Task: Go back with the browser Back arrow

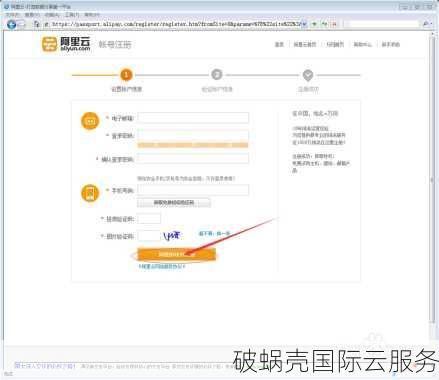Action: click(x=11, y=24)
